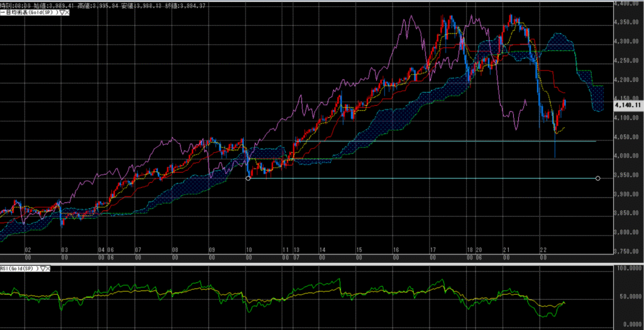This screenshot has width=644, height=330.
Task: Click the left endpoint handle of lower horizontal line
Action: [248, 178]
